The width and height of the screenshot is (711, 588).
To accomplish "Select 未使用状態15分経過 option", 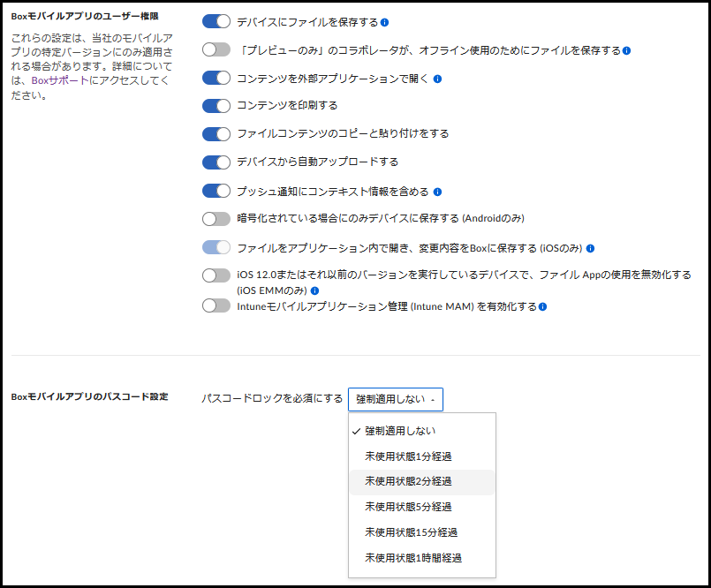I will tap(421, 532).
